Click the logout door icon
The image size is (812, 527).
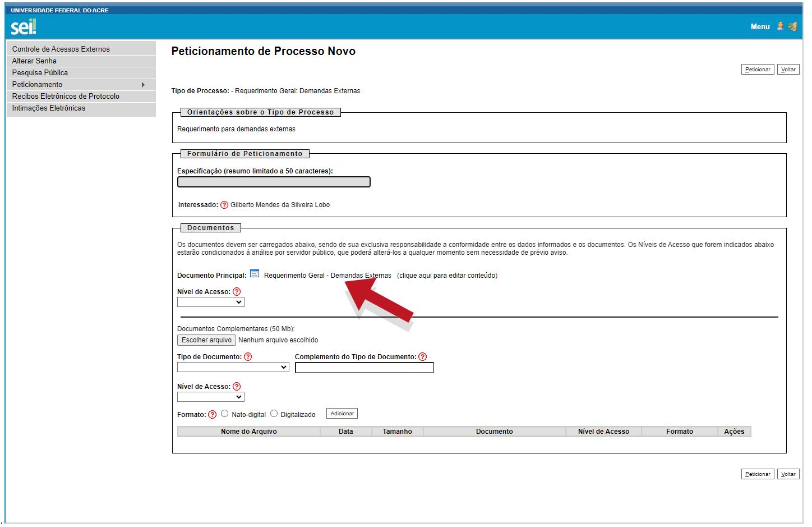[792, 26]
